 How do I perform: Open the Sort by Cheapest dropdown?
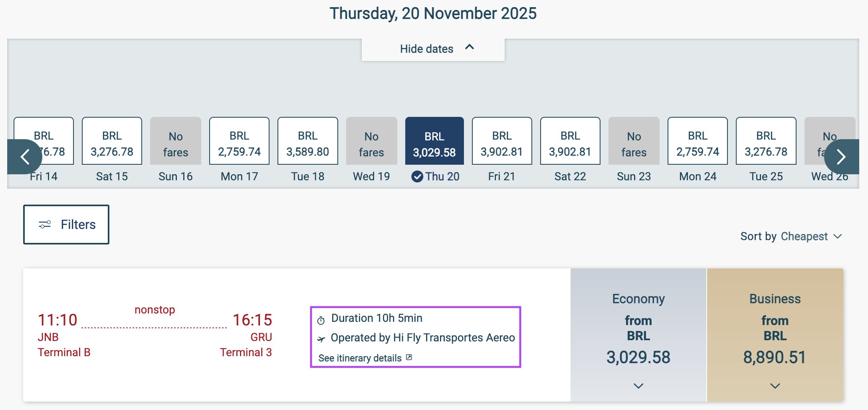[791, 237]
